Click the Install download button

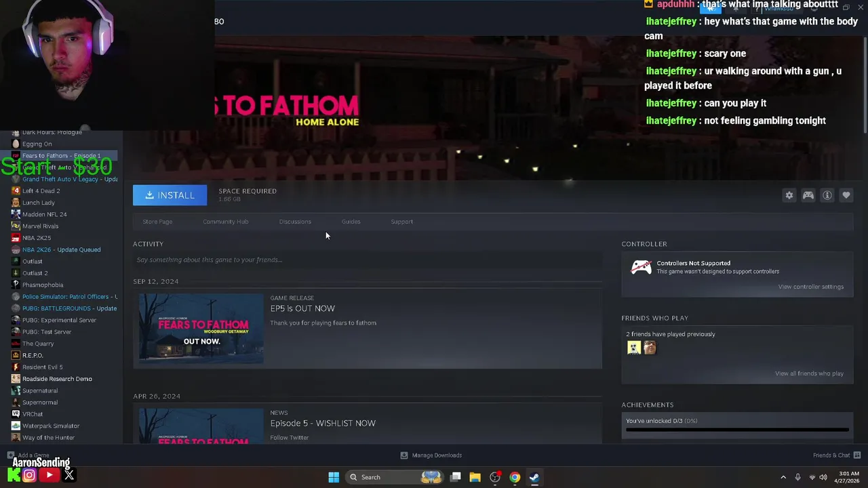[170, 195]
